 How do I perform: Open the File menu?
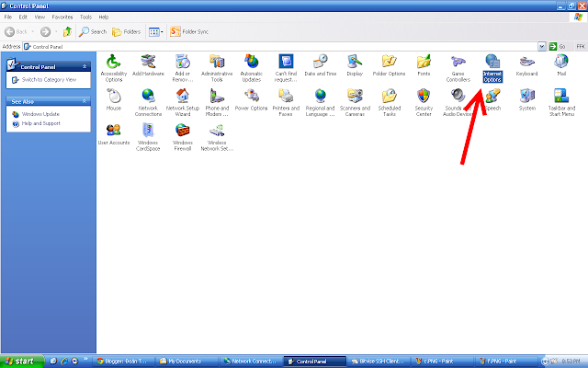pos(8,17)
